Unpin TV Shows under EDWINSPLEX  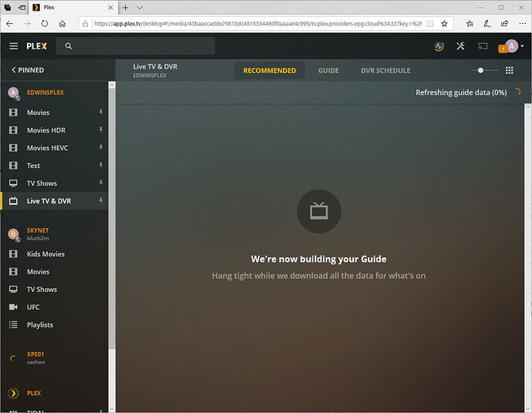[101, 183]
